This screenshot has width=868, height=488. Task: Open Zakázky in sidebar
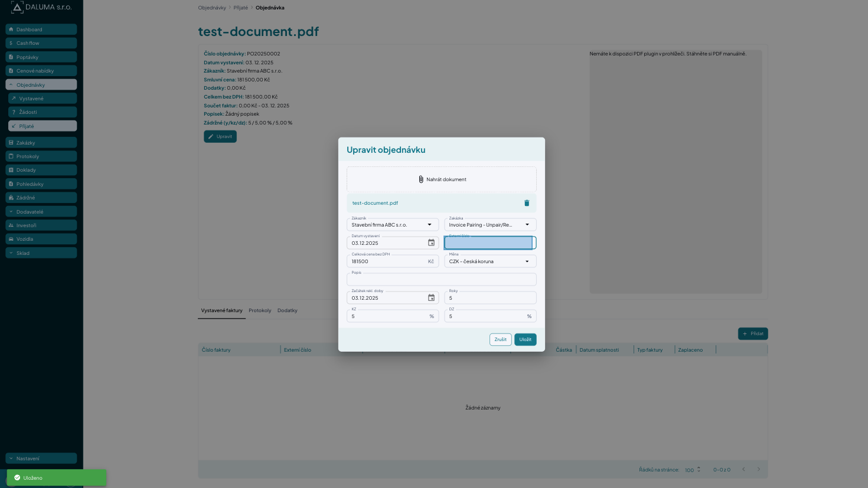[41, 143]
